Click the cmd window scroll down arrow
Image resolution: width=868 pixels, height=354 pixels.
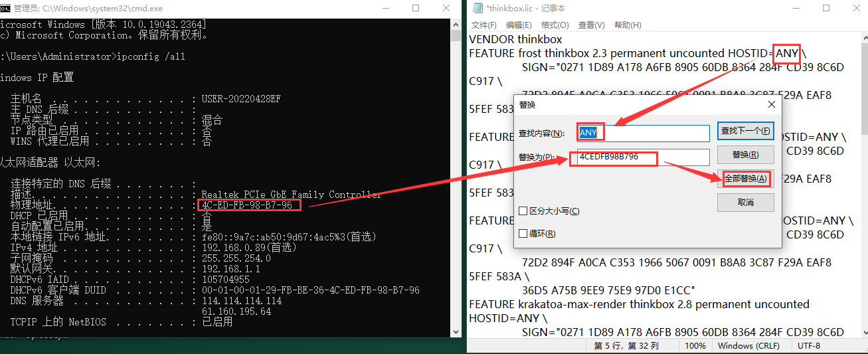pos(456,331)
